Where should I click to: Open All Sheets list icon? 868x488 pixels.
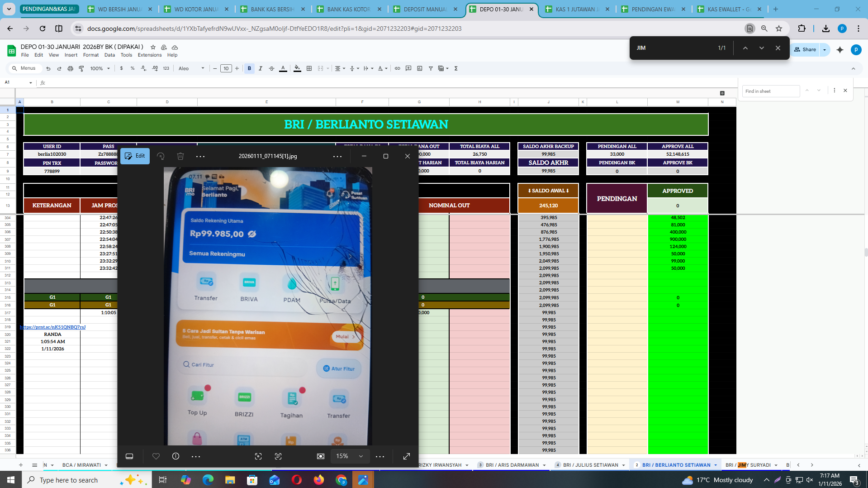[34, 465]
